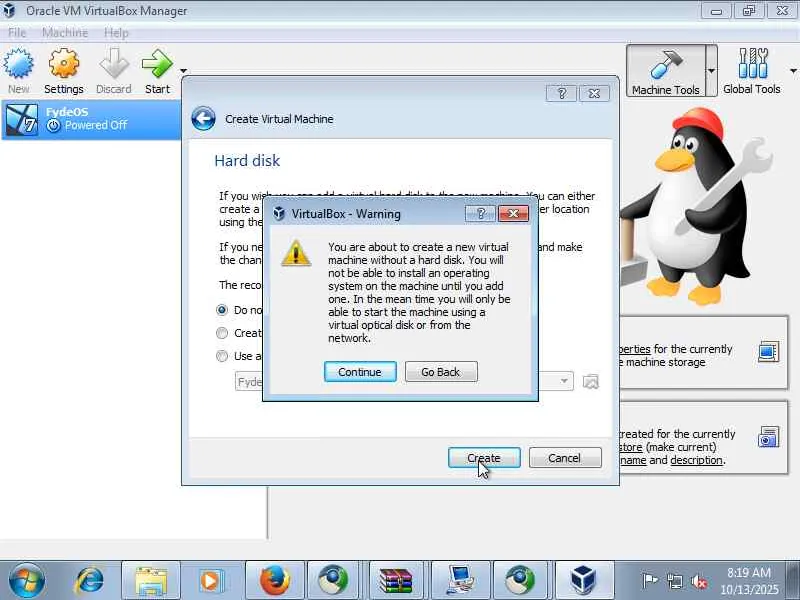The width and height of the screenshot is (800, 600).
Task: Click the Create button in the wizard
Action: pos(484,458)
